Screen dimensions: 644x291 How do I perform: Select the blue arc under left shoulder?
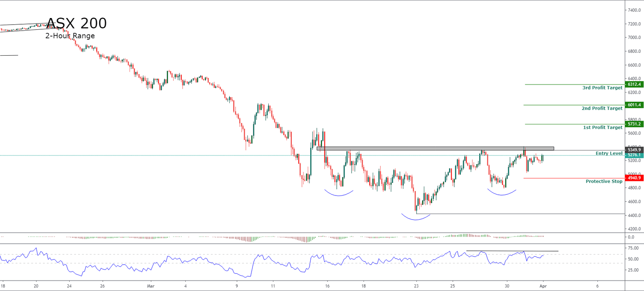(339, 194)
